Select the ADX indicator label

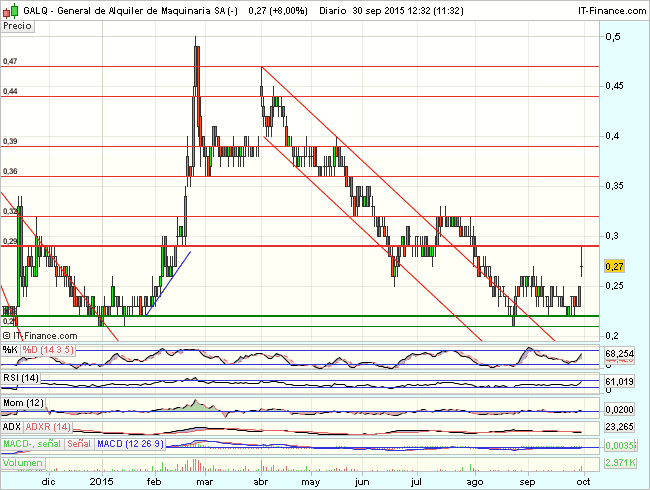12,427
